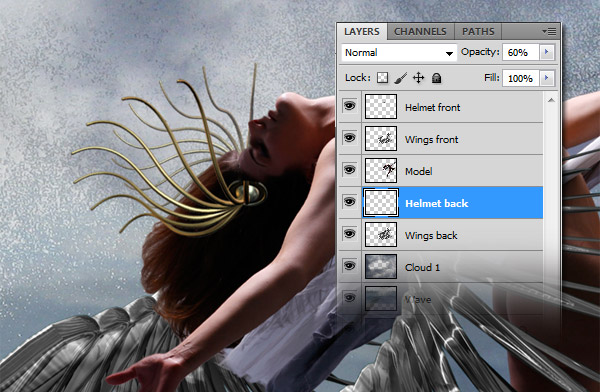The image size is (600, 392).
Task: Hide the Wings back layer
Action: tap(349, 234)
